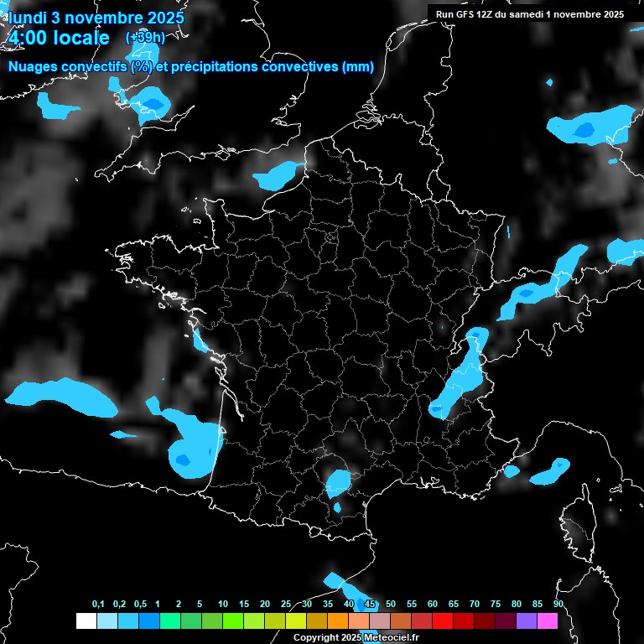Screen dimensions: 644x644
Task: Click the dusty pink swatch between 45 and 50
Action: pos(380,621)
